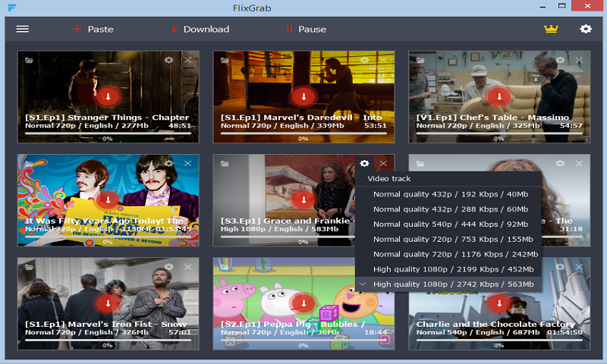Close the Grace and Frankie settings gear menu
Viewport: 607px width, 364px height.
pos(364,163)
